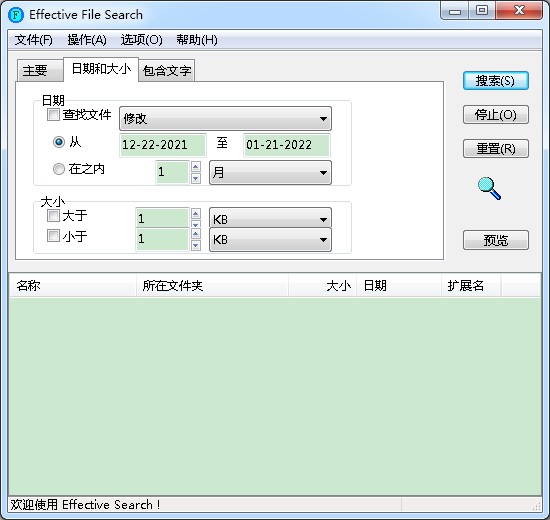The height and width of the screenshot is (520, 550).
Task: Sort results by 大小 column header
Action: click(x=322, y=286)
